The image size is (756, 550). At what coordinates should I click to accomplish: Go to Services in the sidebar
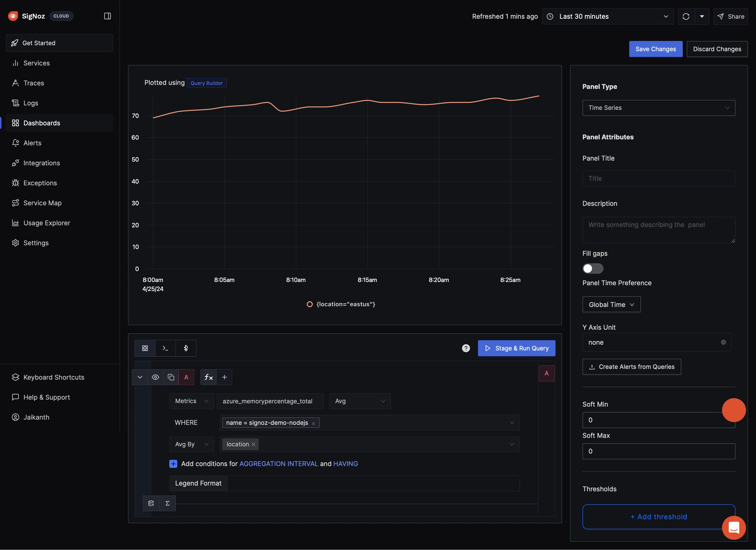click(59, 63)
